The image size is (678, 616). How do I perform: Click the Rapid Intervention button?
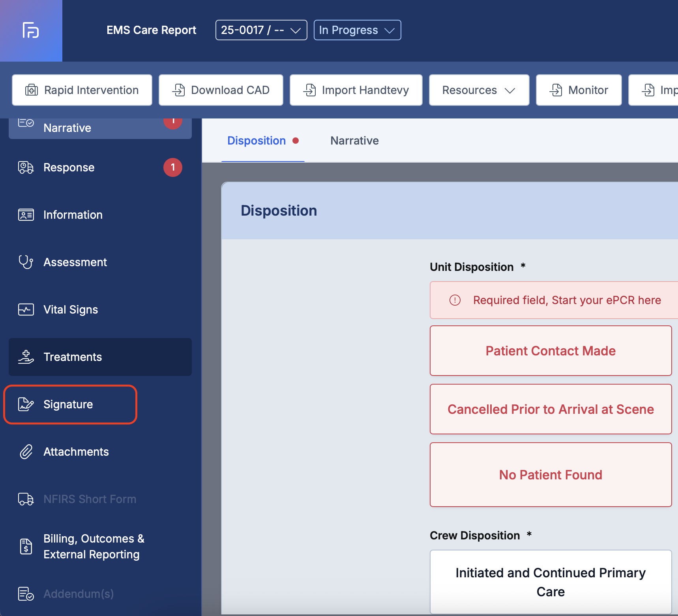[82, 90]
